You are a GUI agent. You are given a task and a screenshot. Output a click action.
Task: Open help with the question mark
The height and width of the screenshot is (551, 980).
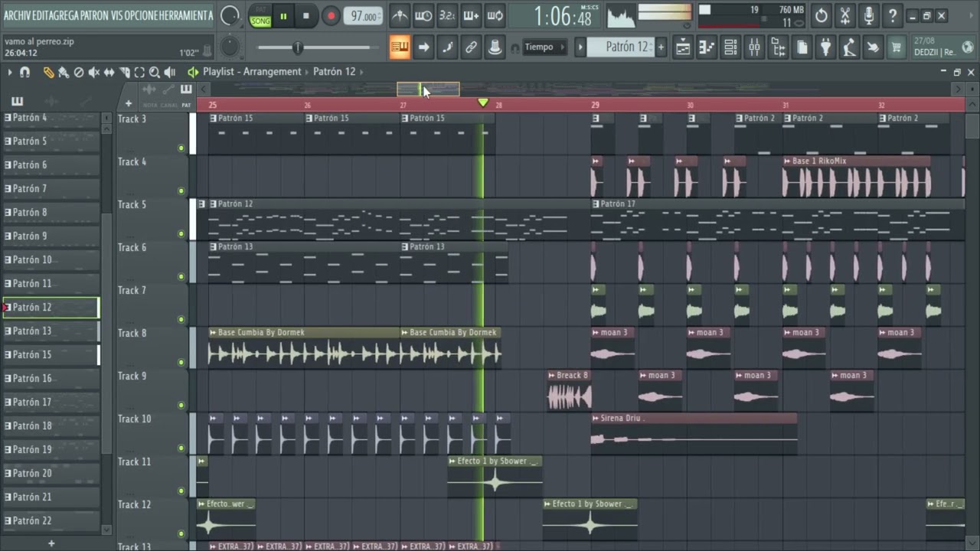coord(893,15)
